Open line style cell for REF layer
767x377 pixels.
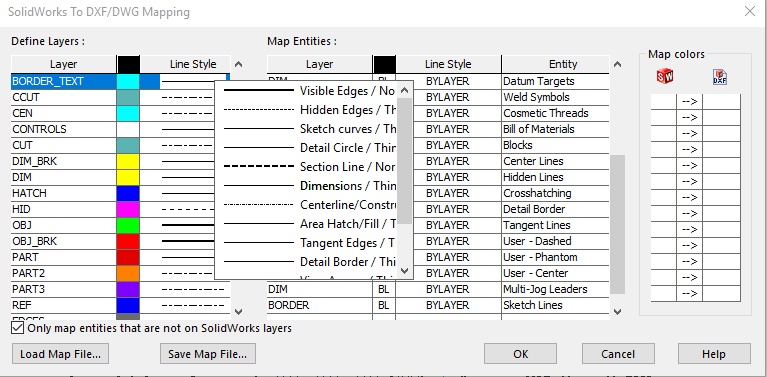185,305
